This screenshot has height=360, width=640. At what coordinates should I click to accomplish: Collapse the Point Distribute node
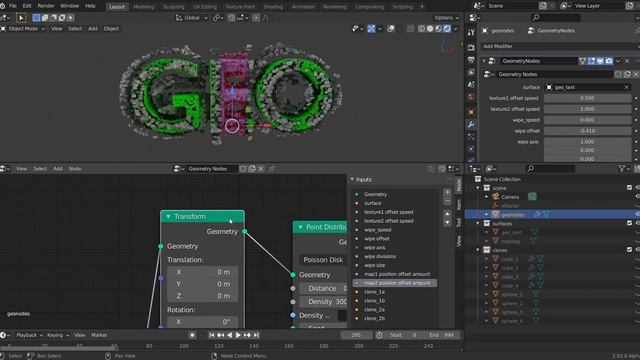coord(300,227)
